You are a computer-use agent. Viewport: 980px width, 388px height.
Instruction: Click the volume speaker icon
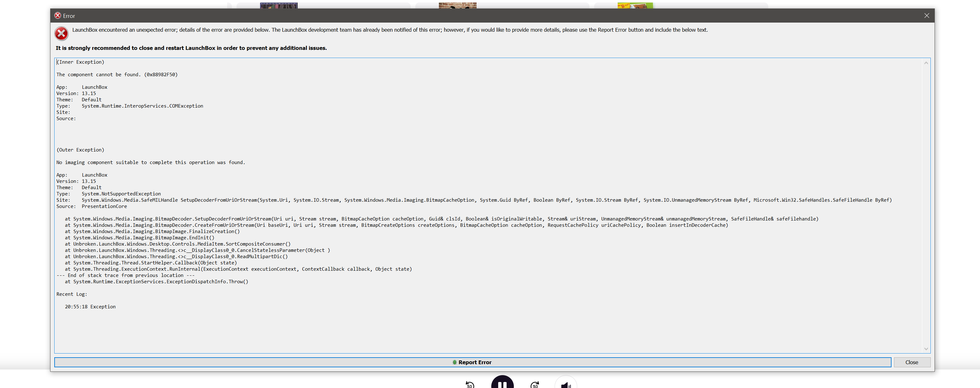566,385
